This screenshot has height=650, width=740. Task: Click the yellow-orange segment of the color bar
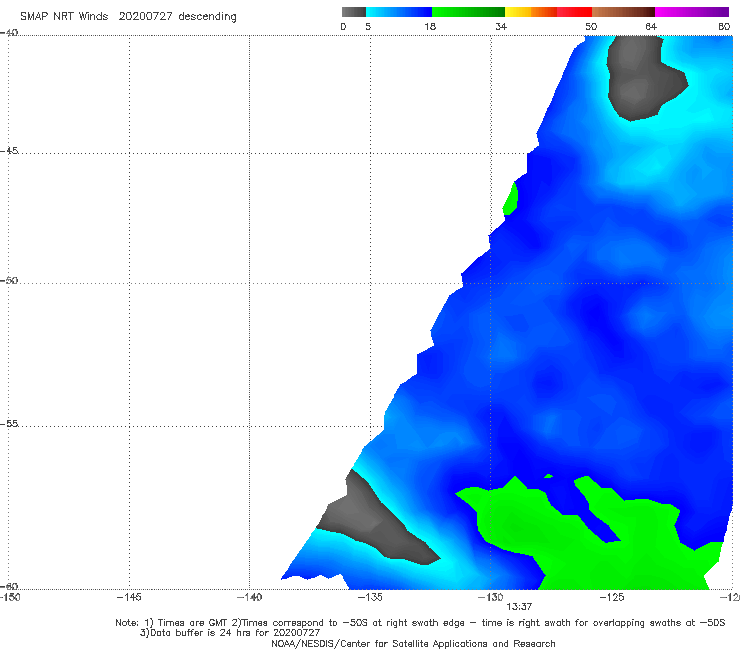pyautogui.click(x=531, y=12)
